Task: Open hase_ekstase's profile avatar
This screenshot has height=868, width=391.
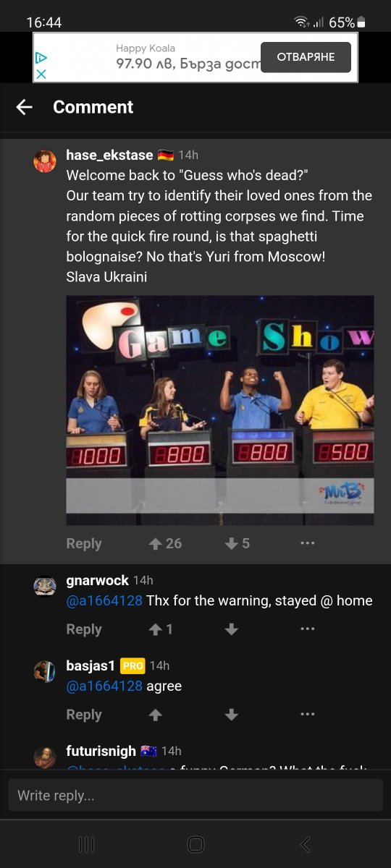Action: (x=45, y=161)
